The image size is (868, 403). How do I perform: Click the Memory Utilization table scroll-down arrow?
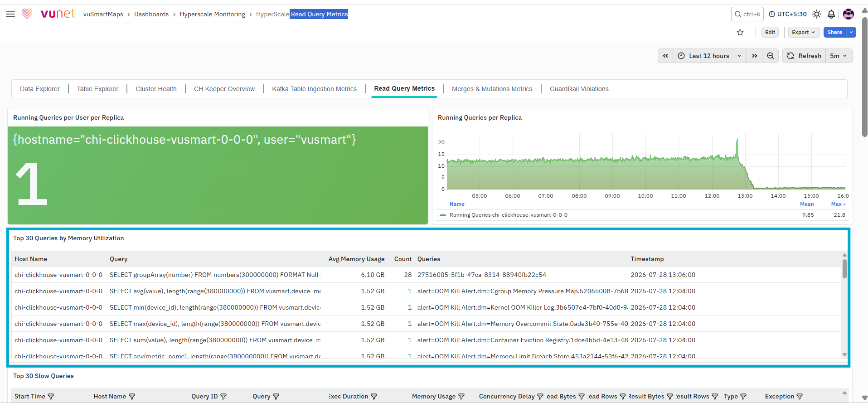[x=844, y=354]
